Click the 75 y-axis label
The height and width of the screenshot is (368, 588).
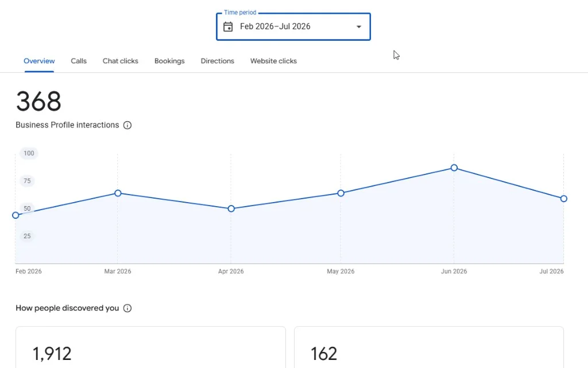pyautogui.click(x=27, y=181)
